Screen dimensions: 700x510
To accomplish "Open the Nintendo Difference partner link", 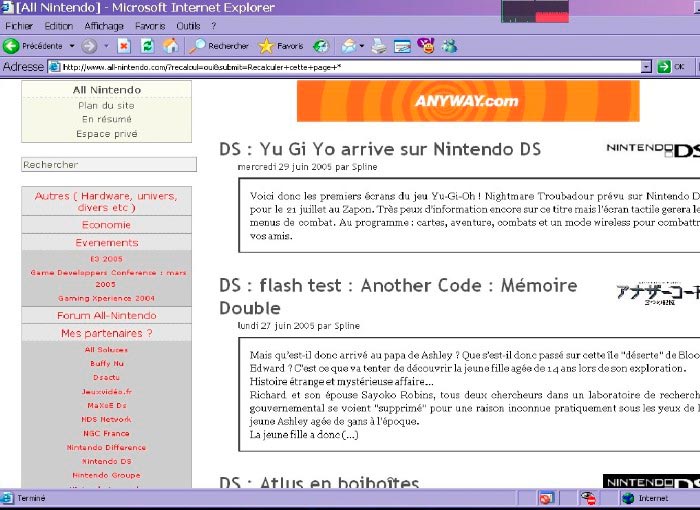I will (106, 447).
